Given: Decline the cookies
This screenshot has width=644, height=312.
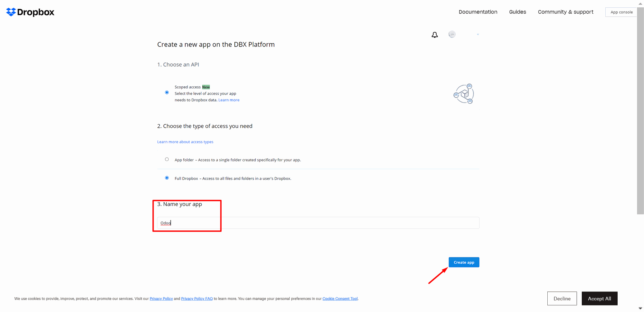Looking at the screenshot, I should click(x=562, y=298).
